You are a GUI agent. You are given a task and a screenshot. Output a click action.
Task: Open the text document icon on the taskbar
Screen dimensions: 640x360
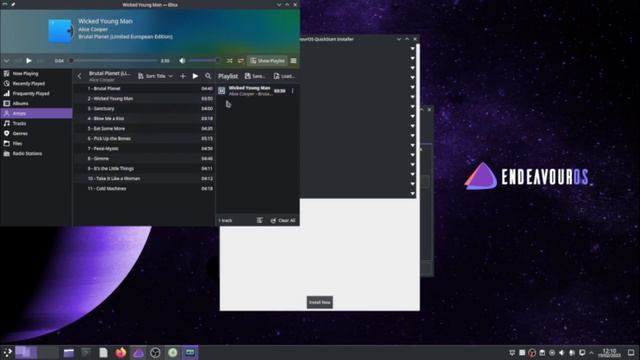[103, 353]
